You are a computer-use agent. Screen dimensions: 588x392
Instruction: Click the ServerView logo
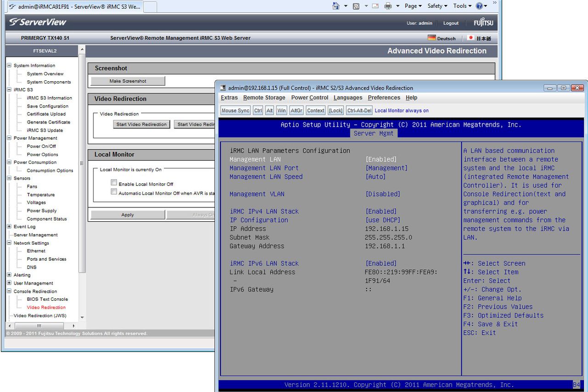tap(38, 22)
